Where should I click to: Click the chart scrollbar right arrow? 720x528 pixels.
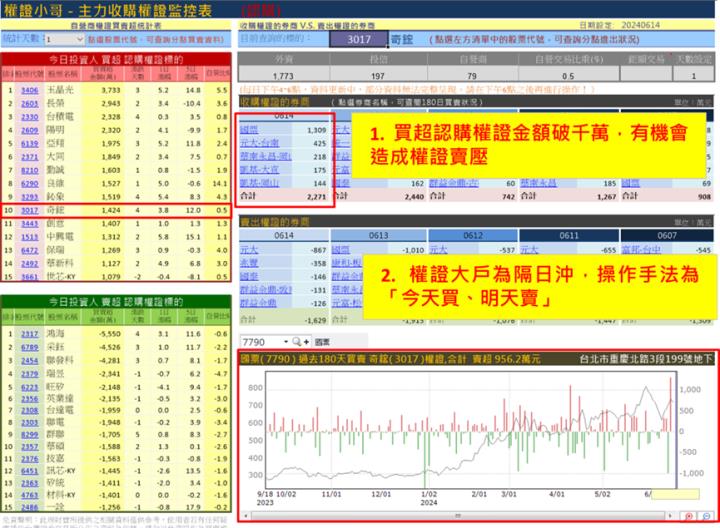tap(670, 516)
